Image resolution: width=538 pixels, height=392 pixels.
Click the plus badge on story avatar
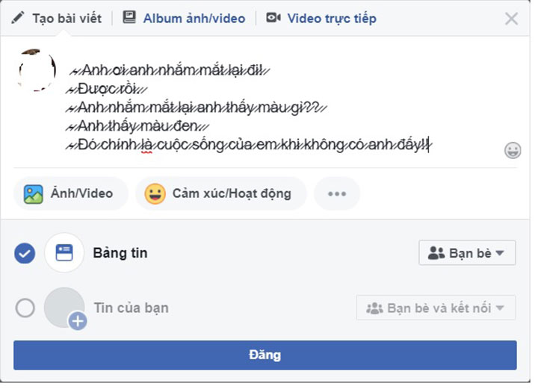78,321
